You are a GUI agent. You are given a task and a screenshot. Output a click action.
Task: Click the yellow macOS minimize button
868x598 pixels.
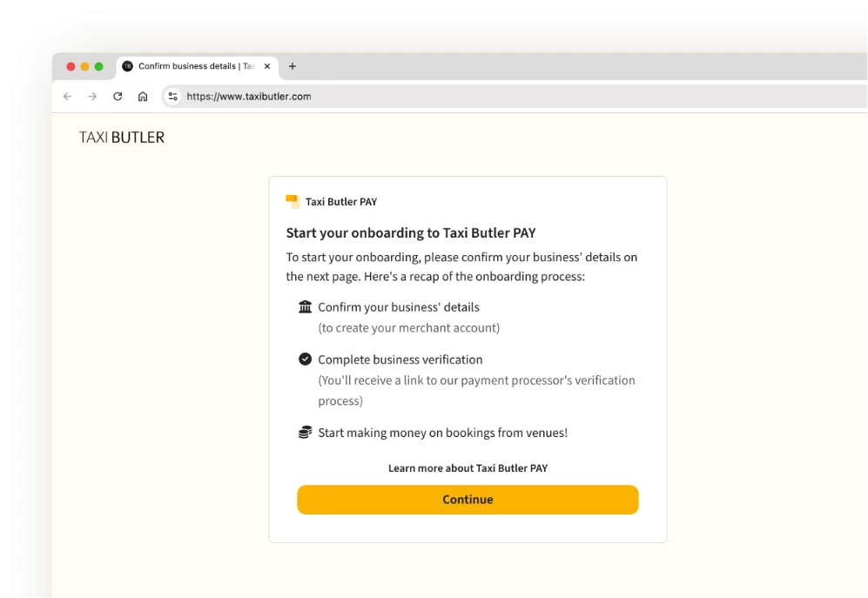click(84, 66)
